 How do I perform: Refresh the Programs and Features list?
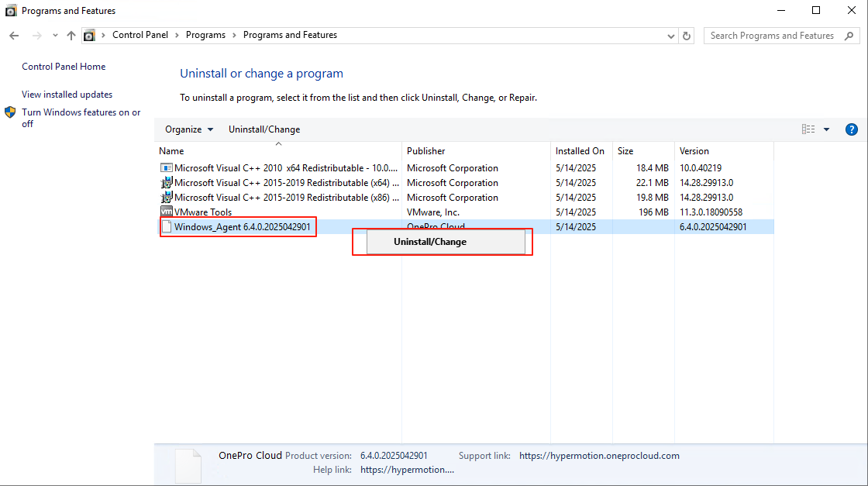click(687, 36)
